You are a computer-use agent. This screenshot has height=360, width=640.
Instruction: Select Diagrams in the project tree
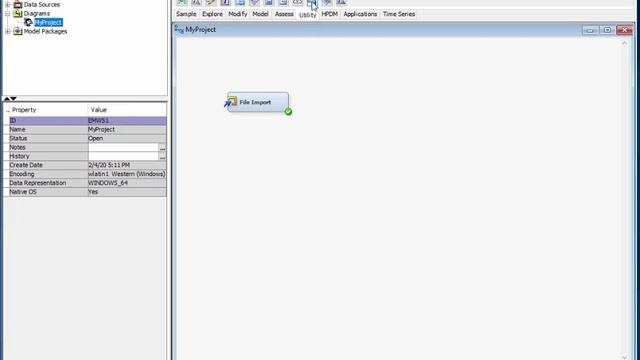coord(37,13)
